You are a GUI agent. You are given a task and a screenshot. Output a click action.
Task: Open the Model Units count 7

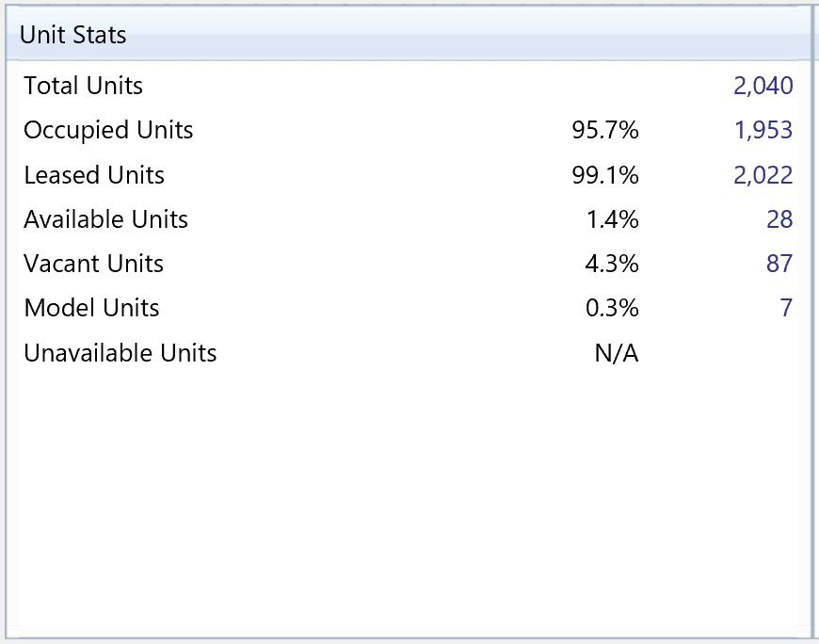tap(786, 308)
